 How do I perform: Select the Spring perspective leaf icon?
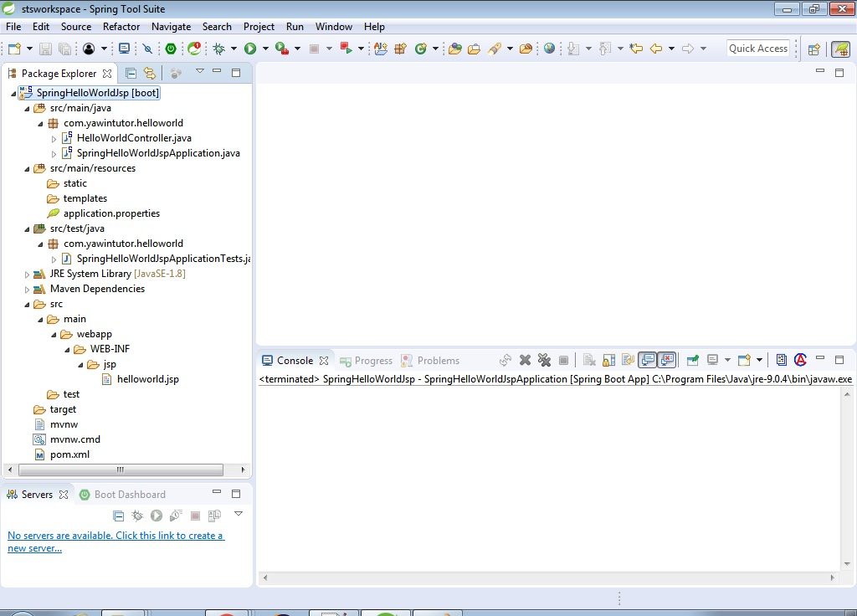840,49
